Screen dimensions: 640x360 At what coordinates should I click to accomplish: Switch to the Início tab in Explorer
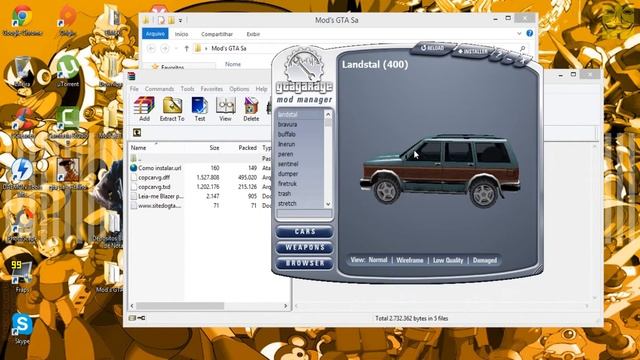tap(181, 34)
